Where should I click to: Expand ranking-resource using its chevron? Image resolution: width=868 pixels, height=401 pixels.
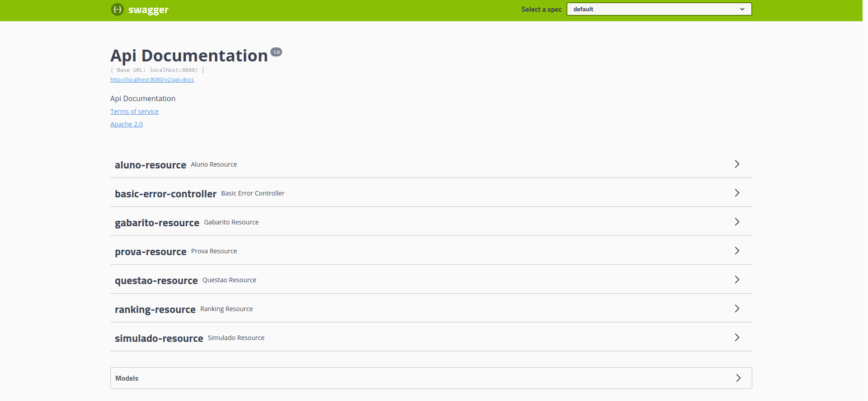737,308
